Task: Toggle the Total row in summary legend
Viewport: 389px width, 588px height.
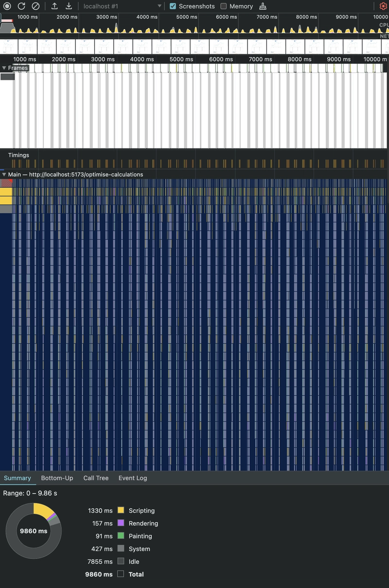Action: 120,574
